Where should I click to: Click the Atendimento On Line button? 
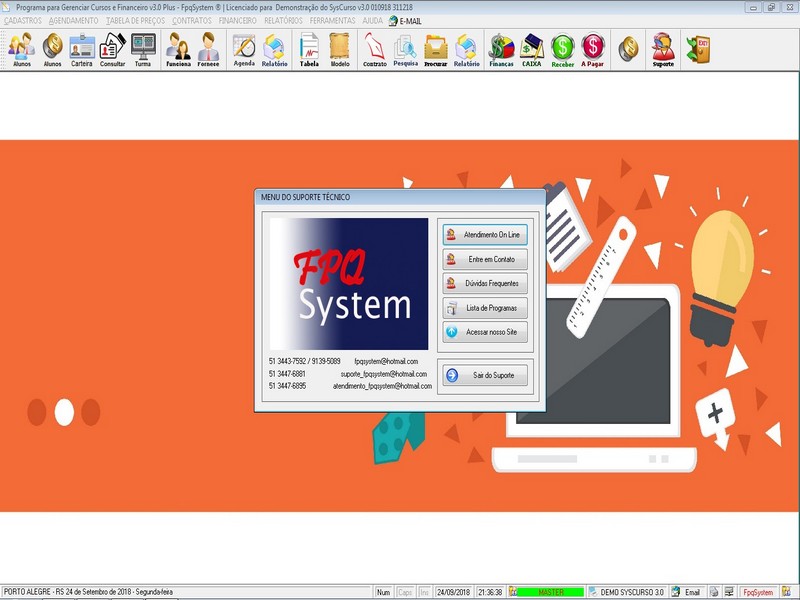point(485,235)
